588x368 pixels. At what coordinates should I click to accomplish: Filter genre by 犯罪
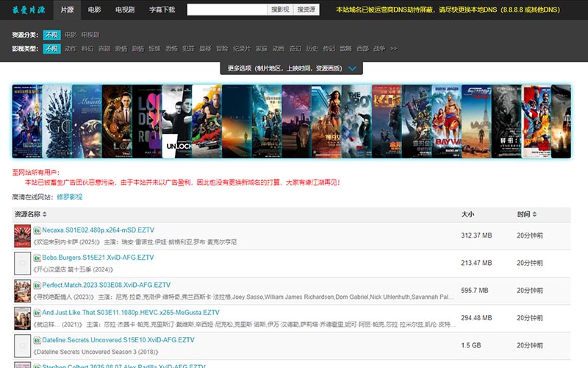pyautogui.click(x=188, y=49)
